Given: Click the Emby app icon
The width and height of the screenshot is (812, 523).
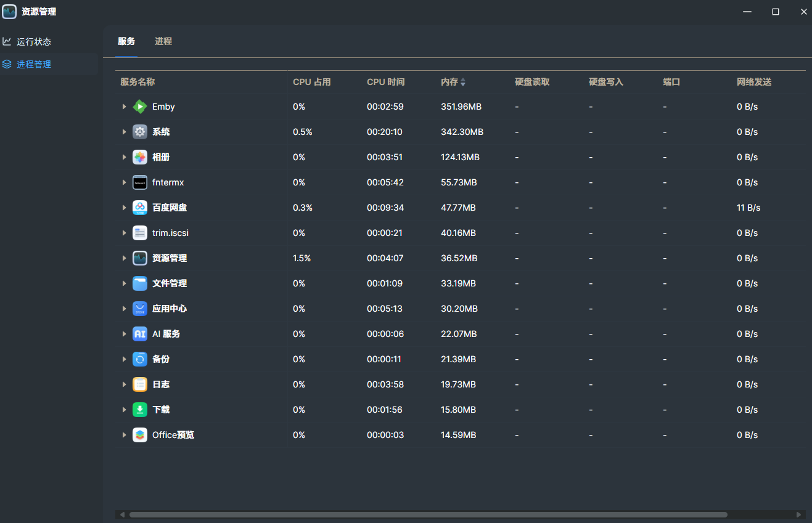Looking at the screenshot, I should (140, 107).
